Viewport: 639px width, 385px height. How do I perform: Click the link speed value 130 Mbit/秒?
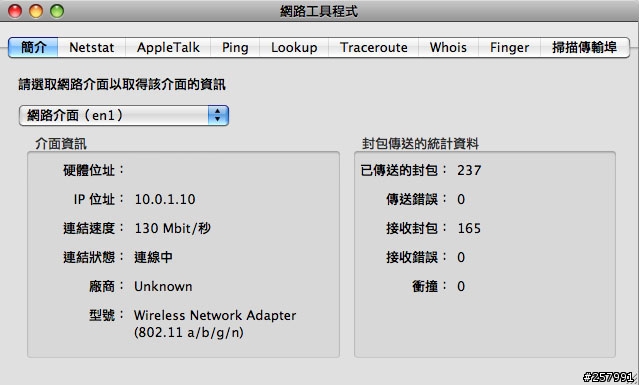[173, 228]
